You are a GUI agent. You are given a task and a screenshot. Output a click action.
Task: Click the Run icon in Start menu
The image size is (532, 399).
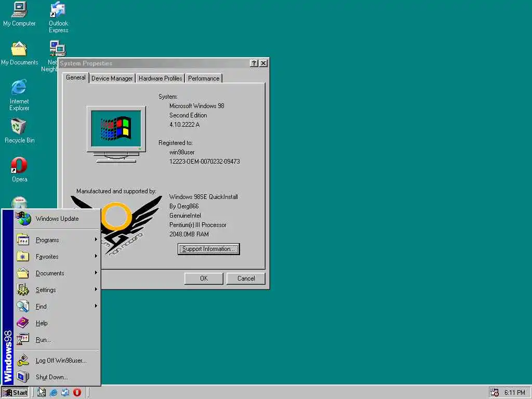pyautogui.click(x=23, y=339)
